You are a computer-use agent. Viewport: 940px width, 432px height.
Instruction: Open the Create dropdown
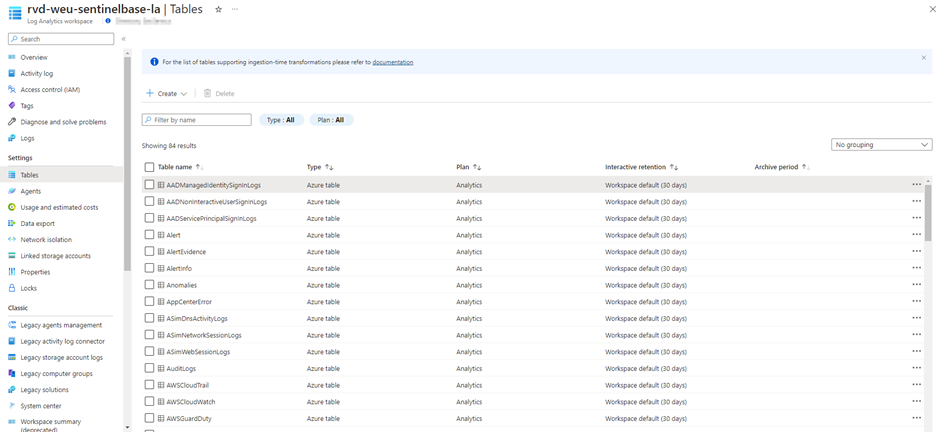point(167,93)
